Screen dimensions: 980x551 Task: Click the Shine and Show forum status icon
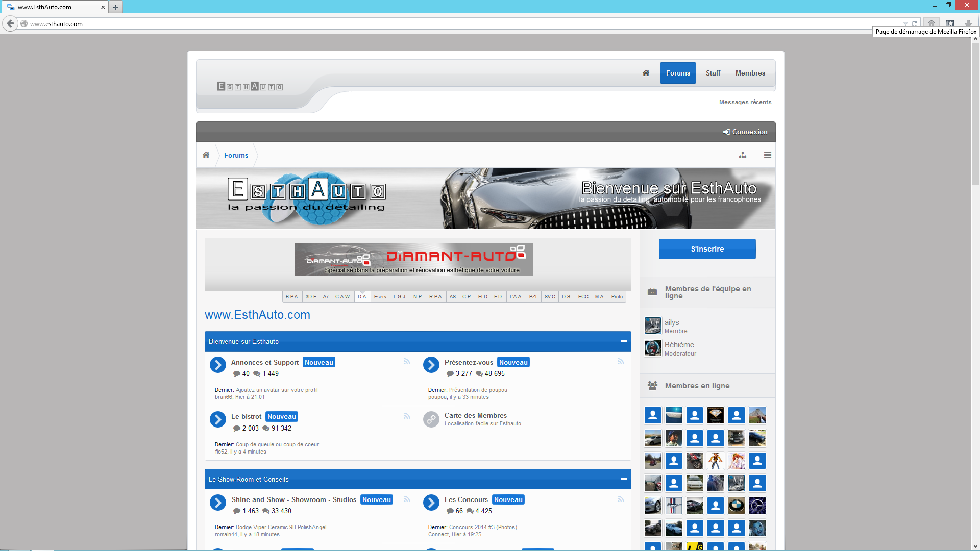point(218,503)
